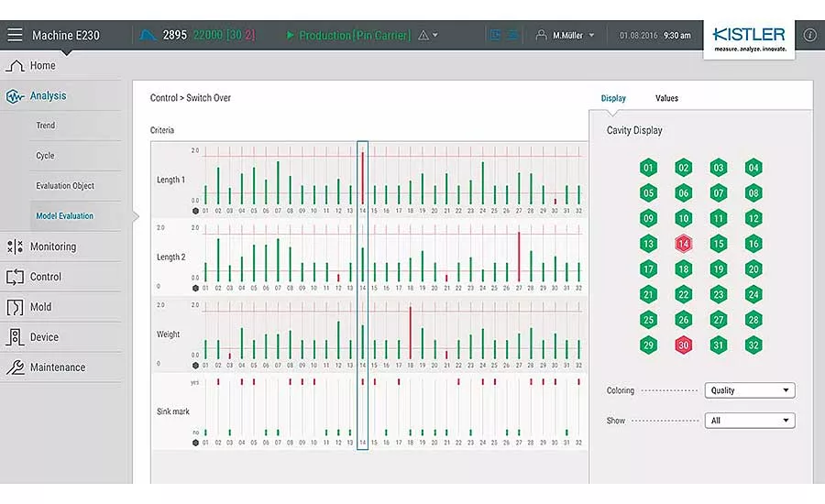825x504 pixels.
Task: Click the Home house icon
Action: point(16,66)
